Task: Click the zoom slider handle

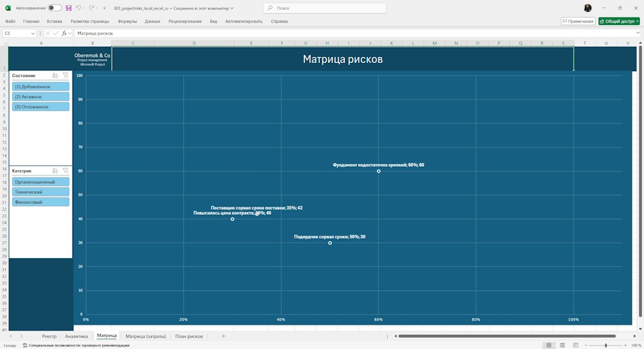Action: pyautogui.click(x=606, y=346)
